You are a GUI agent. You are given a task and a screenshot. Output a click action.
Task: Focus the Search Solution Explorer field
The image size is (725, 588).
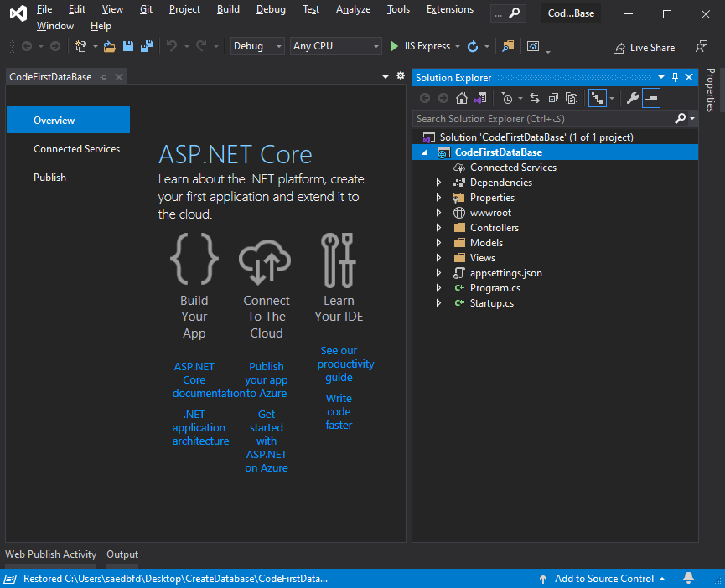tap(544, 119)
